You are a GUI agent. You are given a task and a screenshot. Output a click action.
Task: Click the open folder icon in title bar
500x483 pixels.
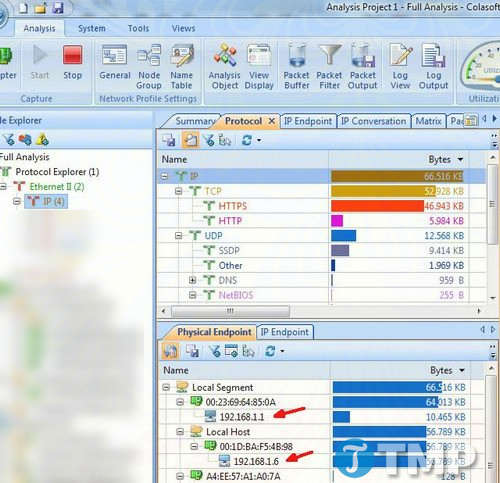point(40,8)
